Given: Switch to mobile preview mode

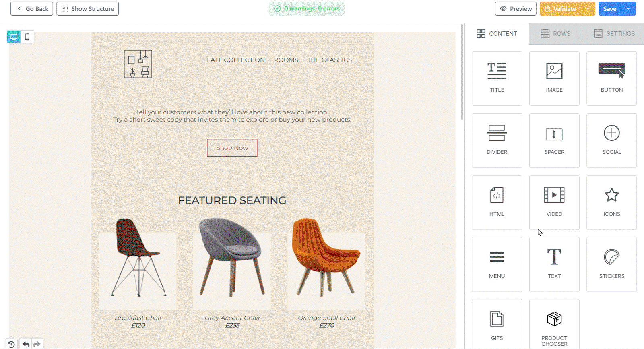Looking at the screenshot, I should 27,37.
